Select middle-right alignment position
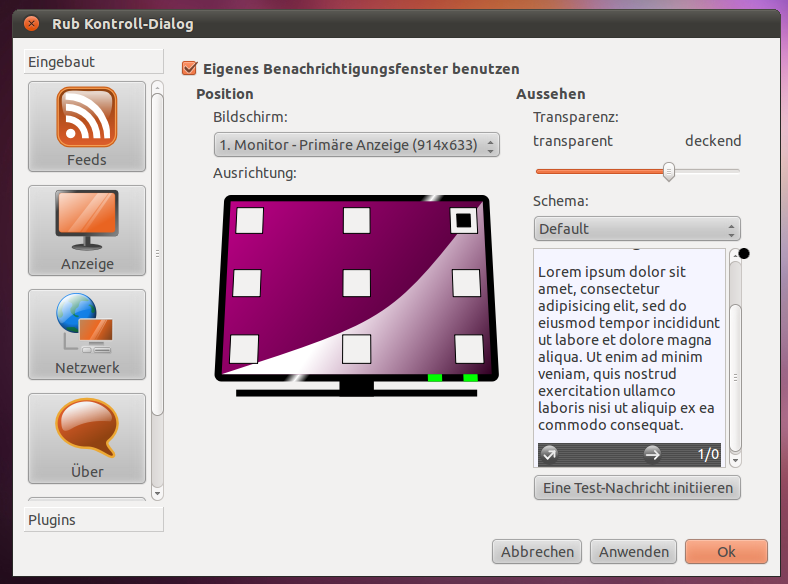The image size is (788, 584). tap(466, 283)
